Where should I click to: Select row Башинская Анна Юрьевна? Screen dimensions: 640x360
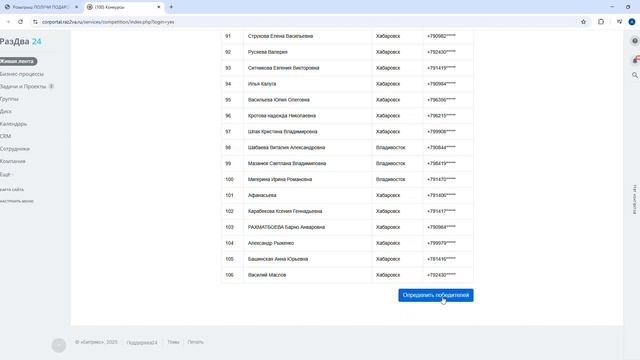point(347,259)
